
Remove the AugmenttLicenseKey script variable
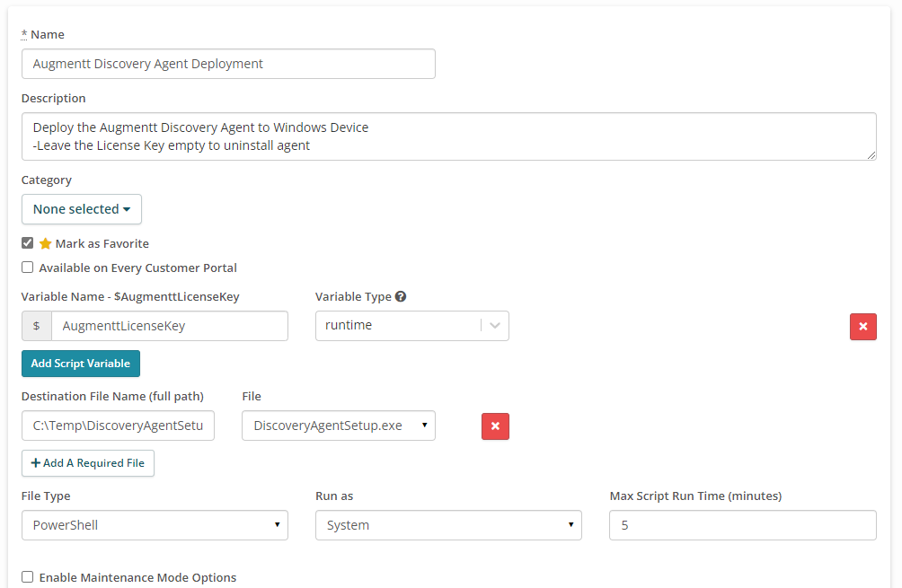point(862,327)
